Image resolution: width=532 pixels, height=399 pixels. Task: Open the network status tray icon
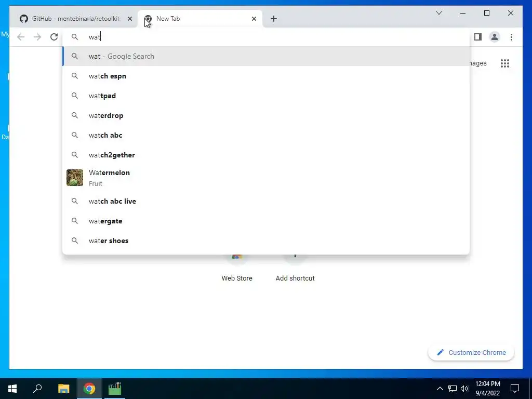pos(453,389)
